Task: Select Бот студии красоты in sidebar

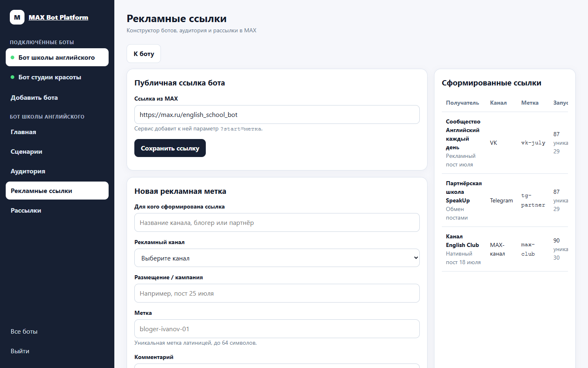Action: [57, 77]
